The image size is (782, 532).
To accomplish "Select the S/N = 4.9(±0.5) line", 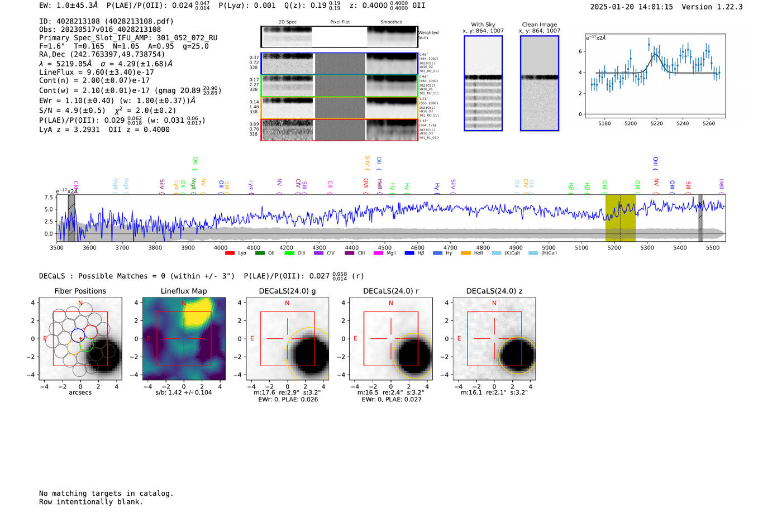I will pyautogui.click(x=108, y=110).
